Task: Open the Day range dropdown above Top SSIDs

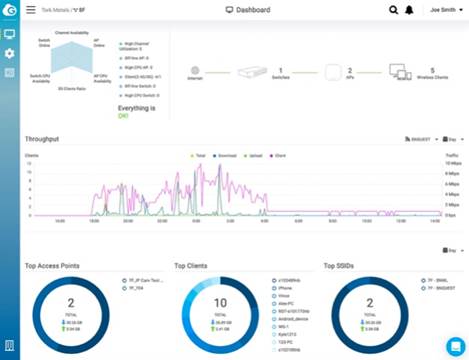Action: [453, 250]
